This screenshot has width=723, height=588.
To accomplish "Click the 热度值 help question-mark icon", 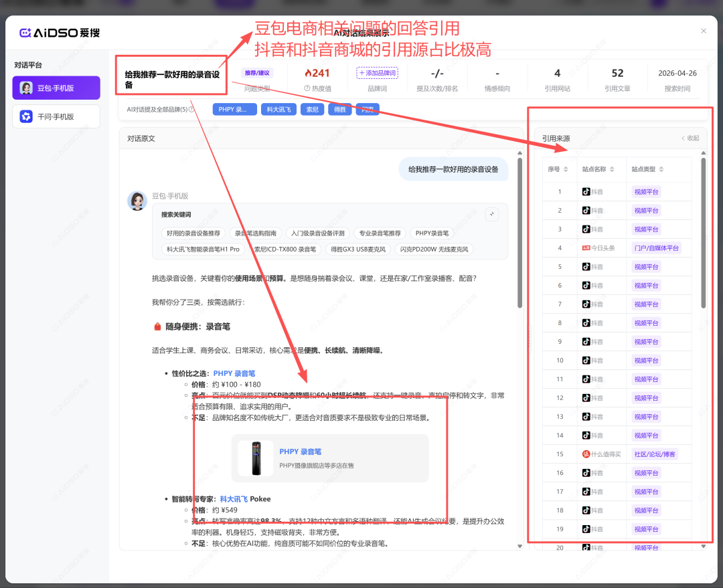I will pyautogui.click(x=307, y=88).
